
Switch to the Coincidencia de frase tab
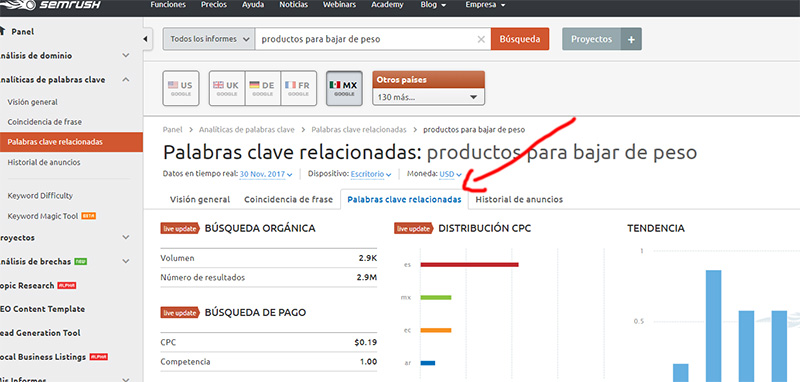pos(288,199)
